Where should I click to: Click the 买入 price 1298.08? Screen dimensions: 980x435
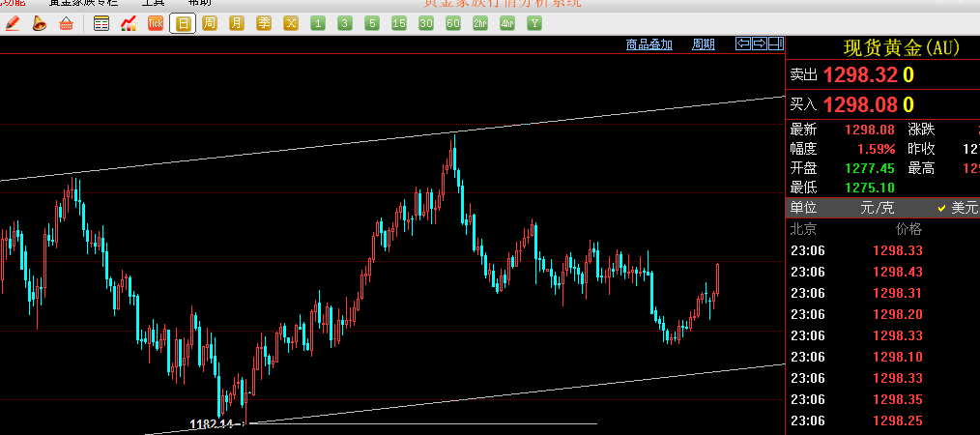(x=860, y=103)
